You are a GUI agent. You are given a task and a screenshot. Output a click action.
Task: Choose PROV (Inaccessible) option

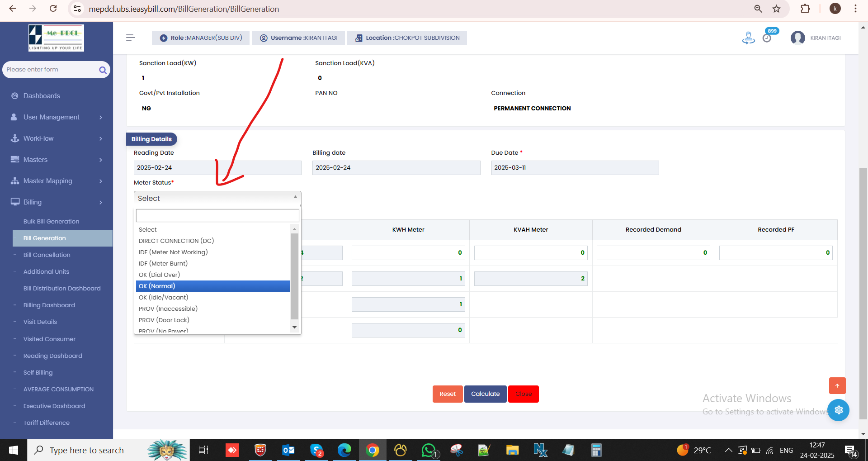coord(213,309)
